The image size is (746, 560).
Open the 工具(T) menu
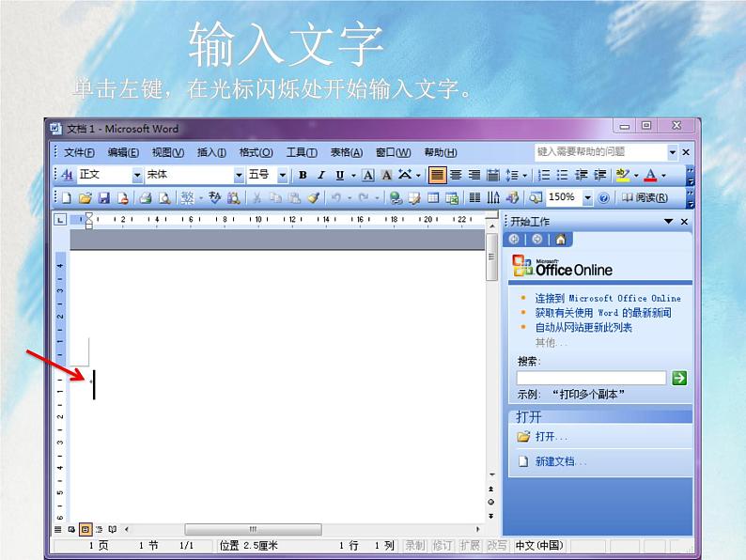[x=302, y=153]
